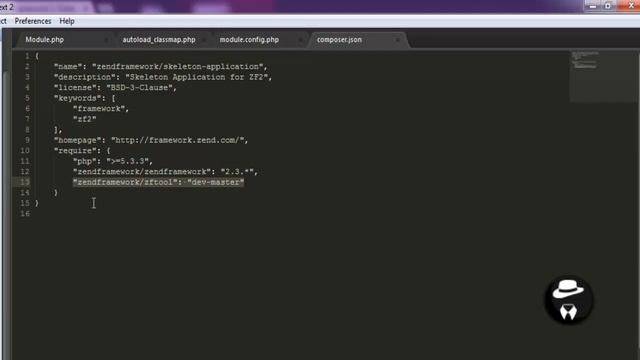Open the Preferences menu
Viewport: 640px width, 360px height.
33,21
